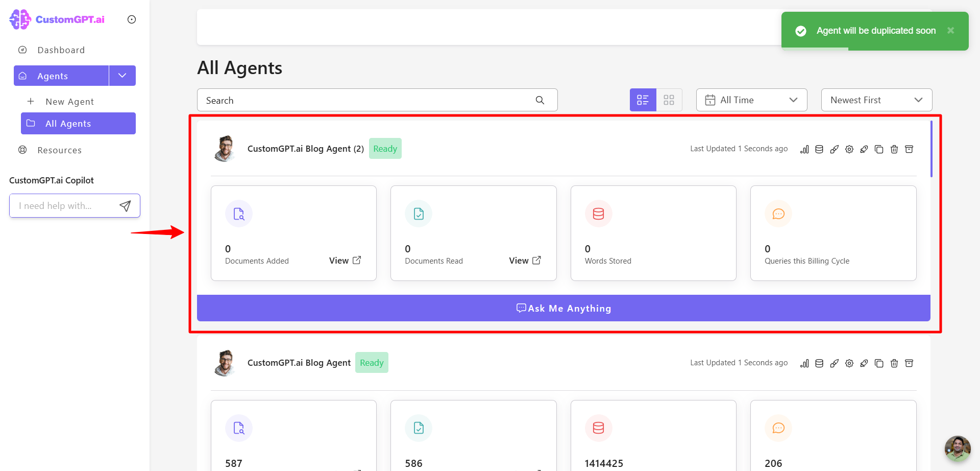Image resolution: width=980 pixels, height=471 pixels.
Task: Click Blog Agent (2) avatar thumbnail
Action: coord(225,149)
